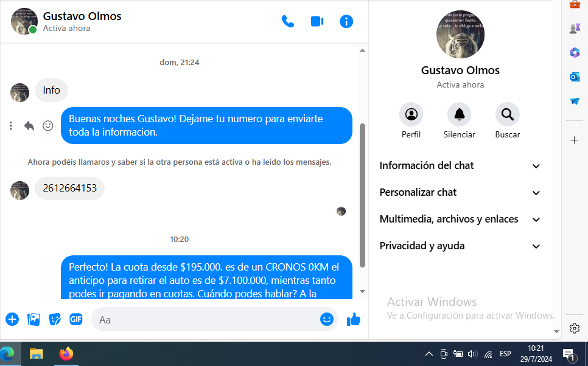Image resolution: width=588 pixels, height=366 pixels.
Task: React to message with smiley icon
Action: point(47,126)
